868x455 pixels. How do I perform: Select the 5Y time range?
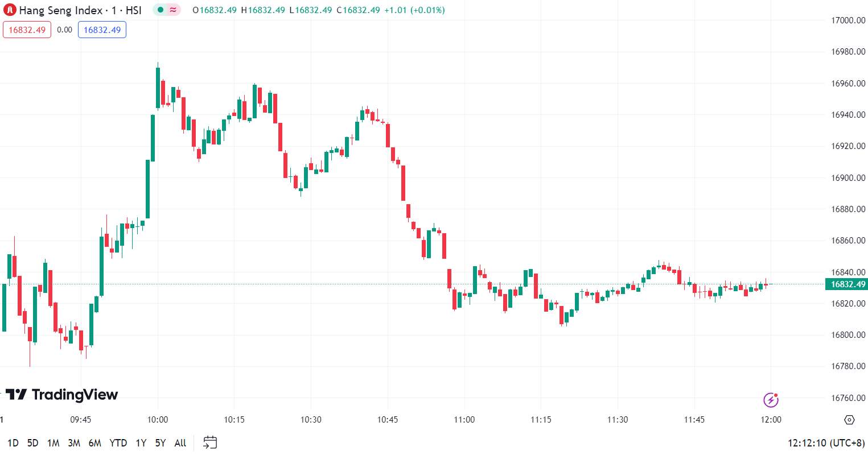pos(161,443)
